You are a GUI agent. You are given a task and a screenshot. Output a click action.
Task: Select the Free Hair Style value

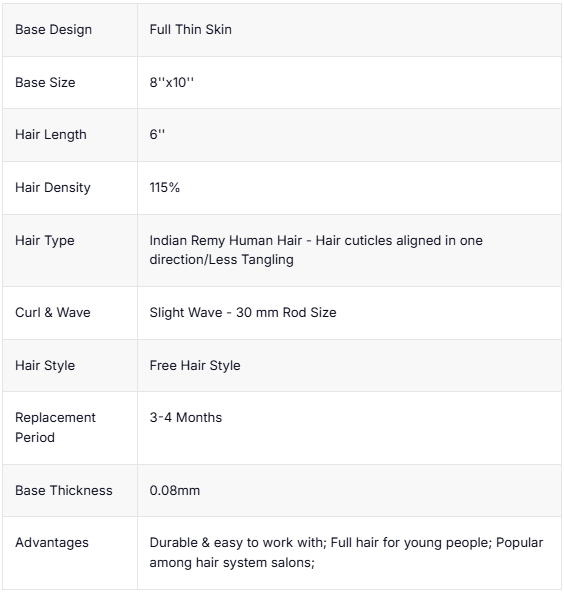195,365
